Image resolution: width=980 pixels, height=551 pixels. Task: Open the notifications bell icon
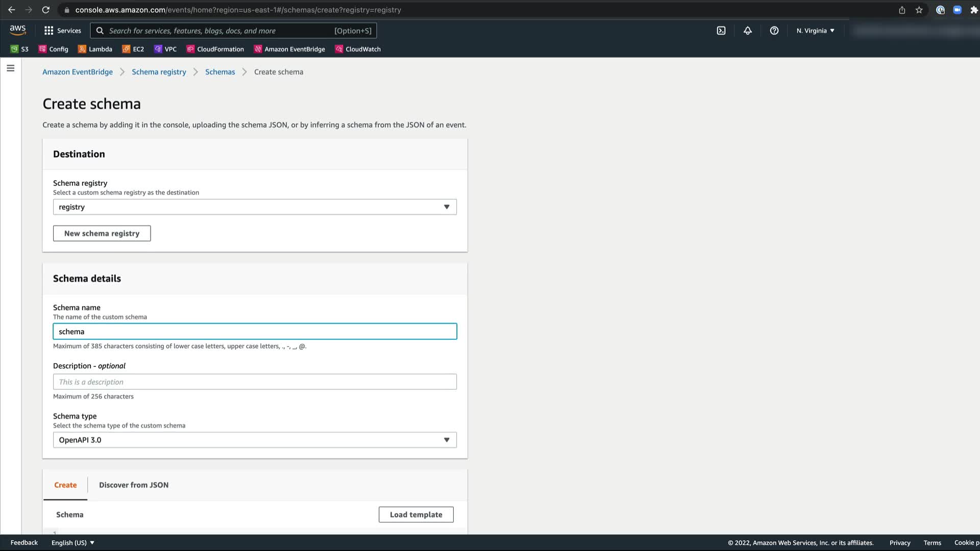pos(747,31)
